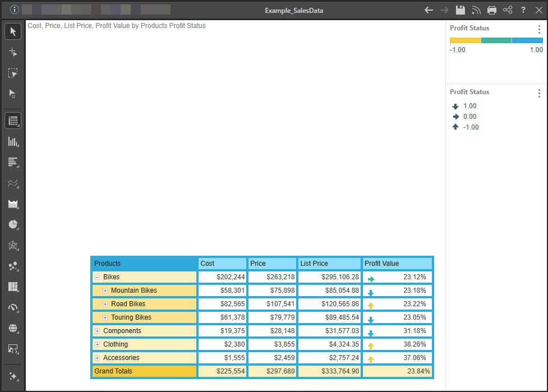
Task: Open the share icon in header
Action: pos(508,10)
